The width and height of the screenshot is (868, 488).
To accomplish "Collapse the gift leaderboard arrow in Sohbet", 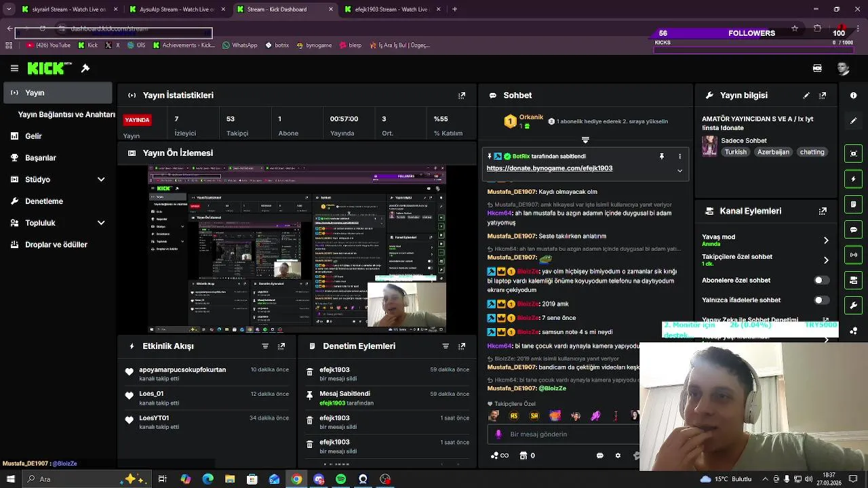I will pos(585,140).
